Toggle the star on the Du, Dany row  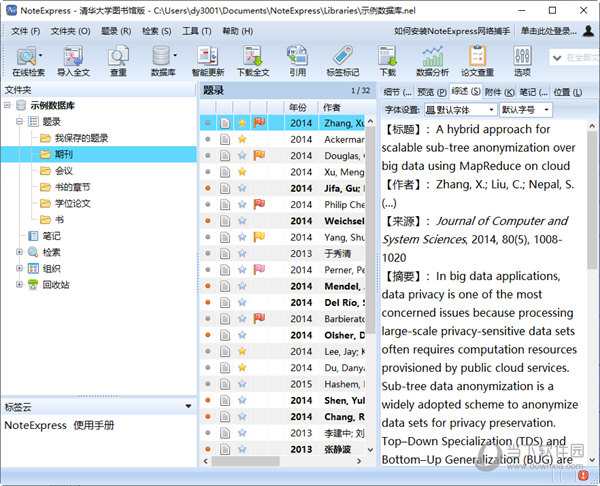coord(242,367)
